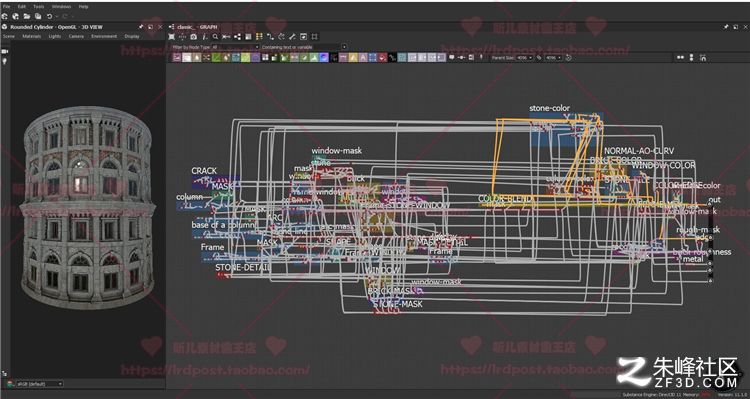The image size is (750, 399).
Task: Click the stone-color frame label in graph
Action: pyautogui.click(x=549, y=108)
